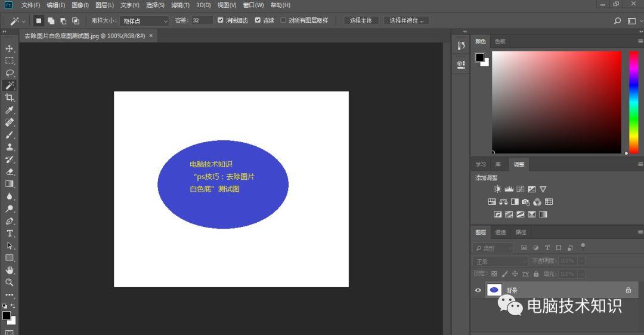Hide the 背景 layer with eye icon

tap(478, 290)
